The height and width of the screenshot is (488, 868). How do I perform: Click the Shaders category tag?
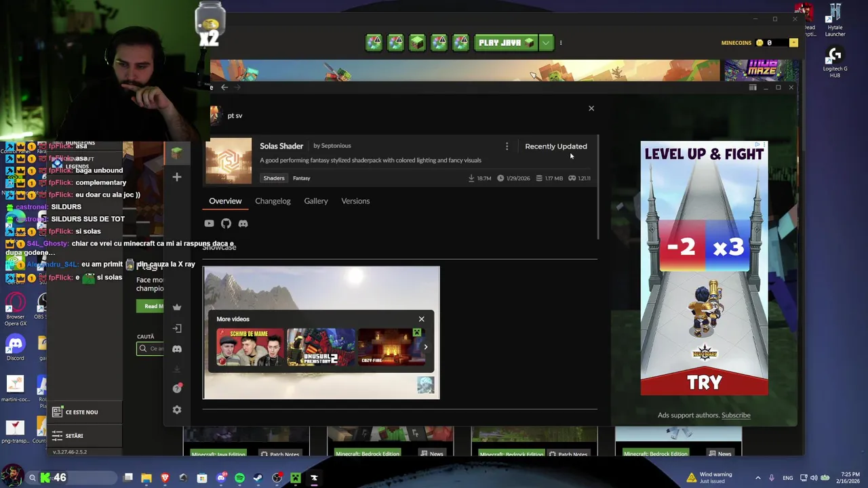click(x=274, y=178)
